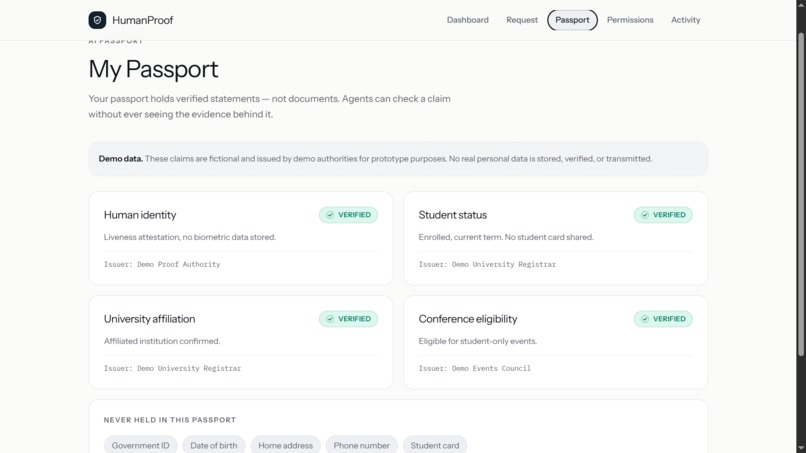Click 'Issuer: Demo University Registrar' under University affiliation
Viewport: 806px width, 453px height.
tap(172, 368)
